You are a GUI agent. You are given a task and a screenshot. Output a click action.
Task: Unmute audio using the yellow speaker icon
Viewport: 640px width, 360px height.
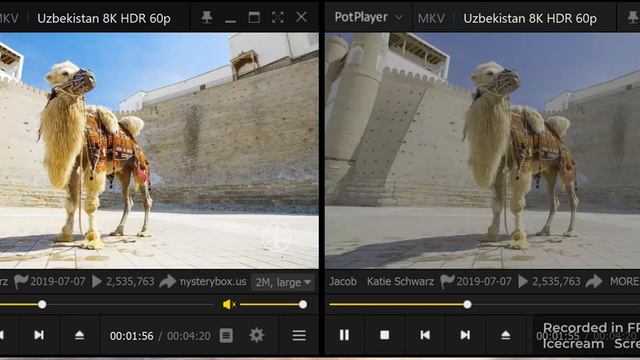point(229,304)
